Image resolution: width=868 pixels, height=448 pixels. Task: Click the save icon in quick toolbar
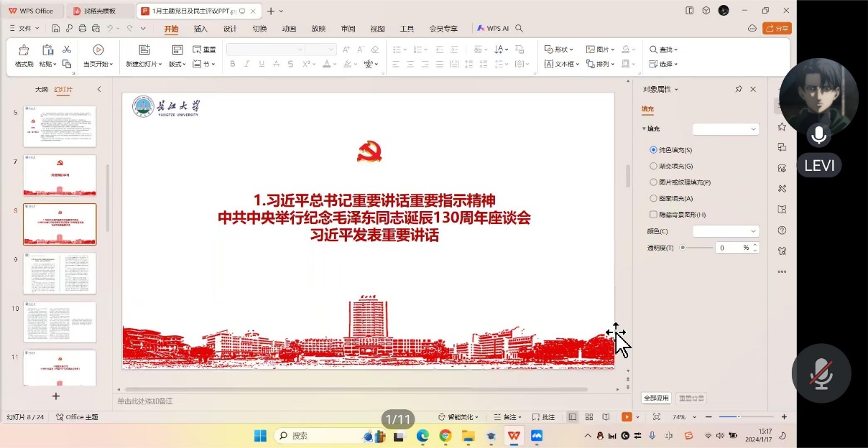(56, 29)
